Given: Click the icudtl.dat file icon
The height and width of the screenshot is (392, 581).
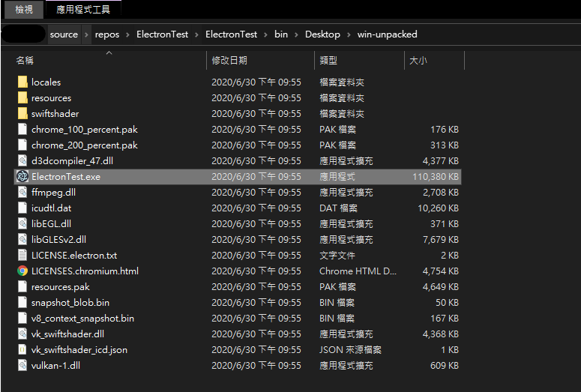Looking at the screenshot, I should coord(22,208).
